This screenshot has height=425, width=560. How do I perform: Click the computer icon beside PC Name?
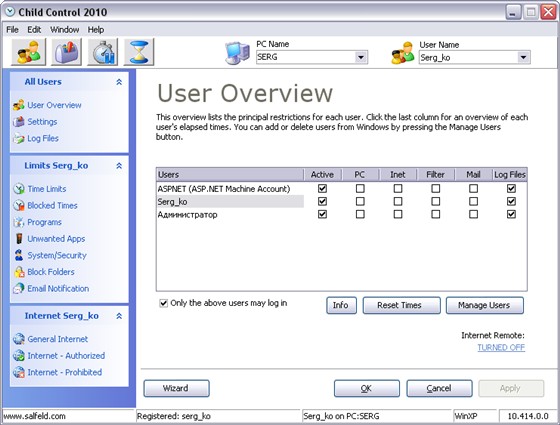point(237,53)
